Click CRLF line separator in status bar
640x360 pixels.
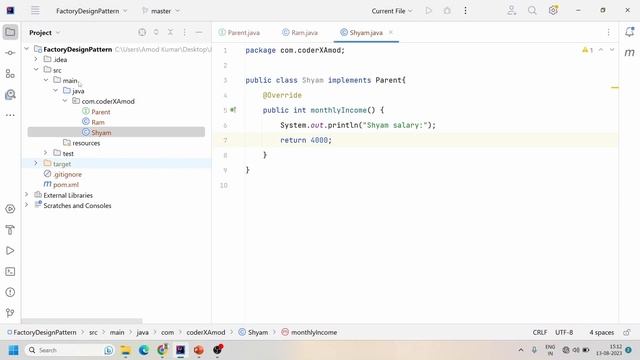tap(540, 332)
